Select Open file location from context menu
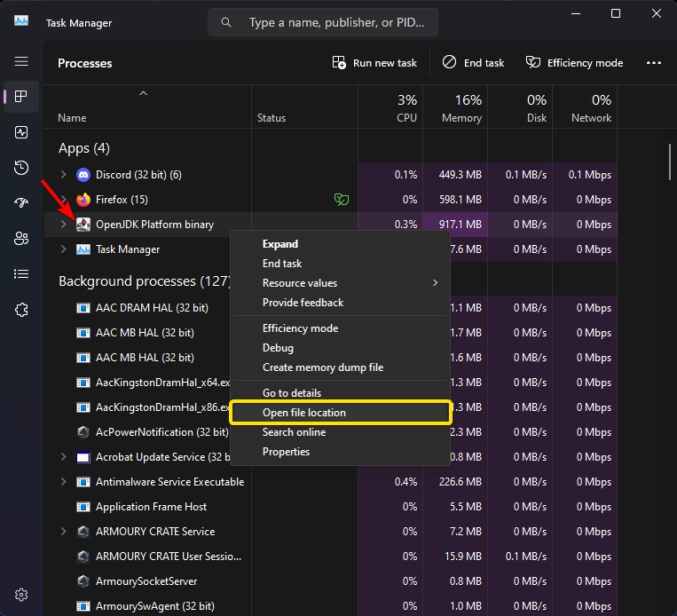 [x=304, y=413]
